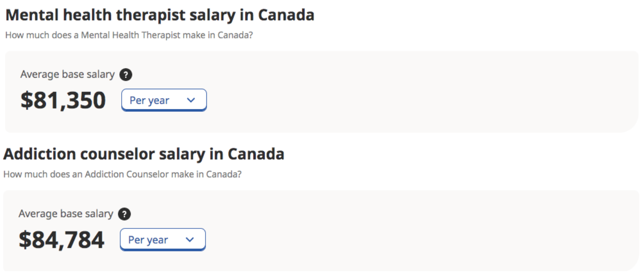
Task: Click empty area of the addiction counselor salary card
Action: point(402,231)
